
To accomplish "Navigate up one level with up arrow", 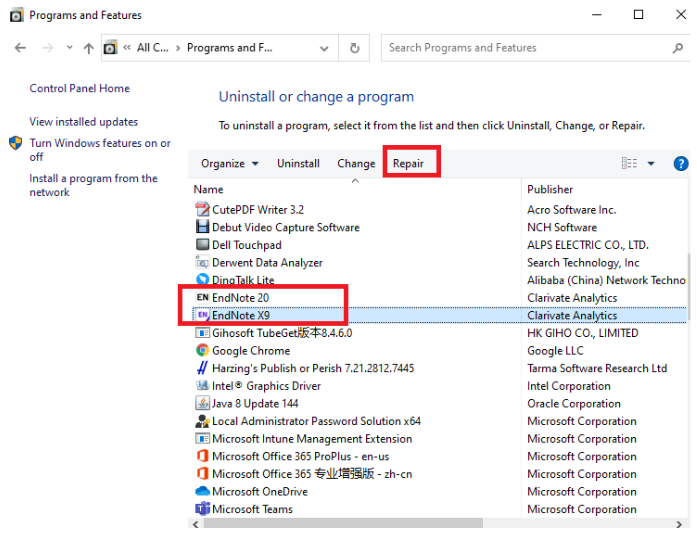I will click(89, 48).
